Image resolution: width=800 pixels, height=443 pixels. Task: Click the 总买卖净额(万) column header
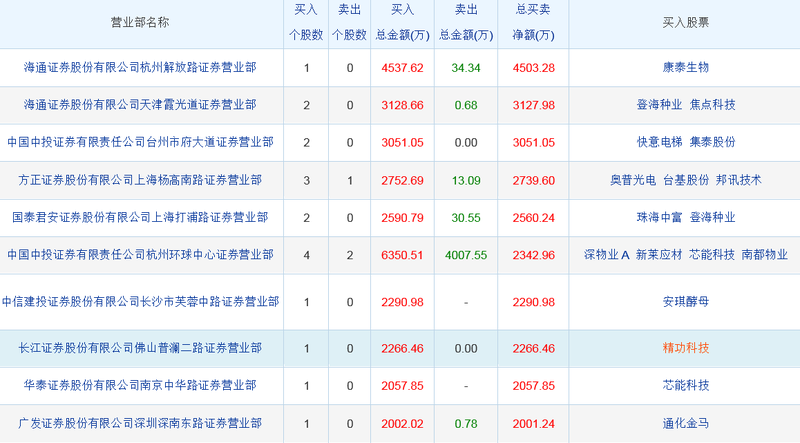(534, 24)
